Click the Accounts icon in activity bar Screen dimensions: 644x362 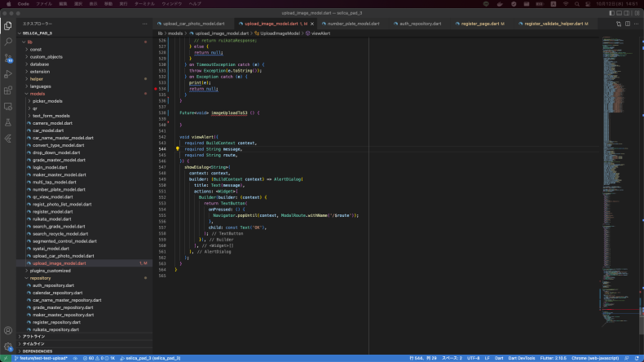pos(8,331)
